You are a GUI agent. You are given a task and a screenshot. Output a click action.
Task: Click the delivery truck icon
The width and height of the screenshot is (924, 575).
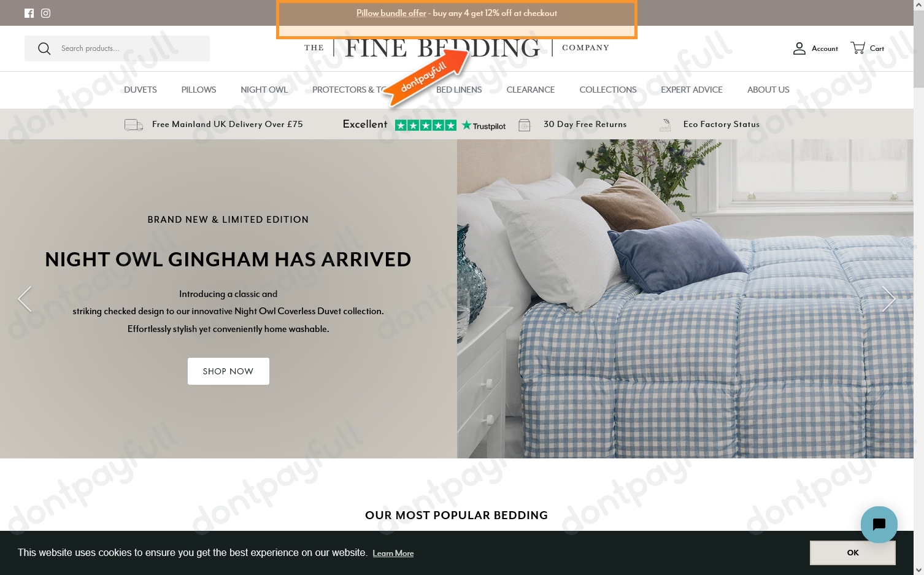click(134, 125)
